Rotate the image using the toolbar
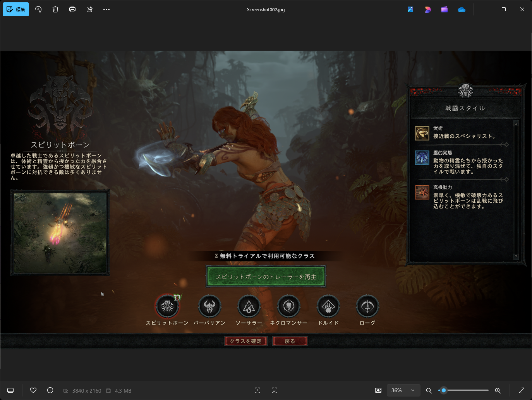532x400 pixels. coord(38,9)
